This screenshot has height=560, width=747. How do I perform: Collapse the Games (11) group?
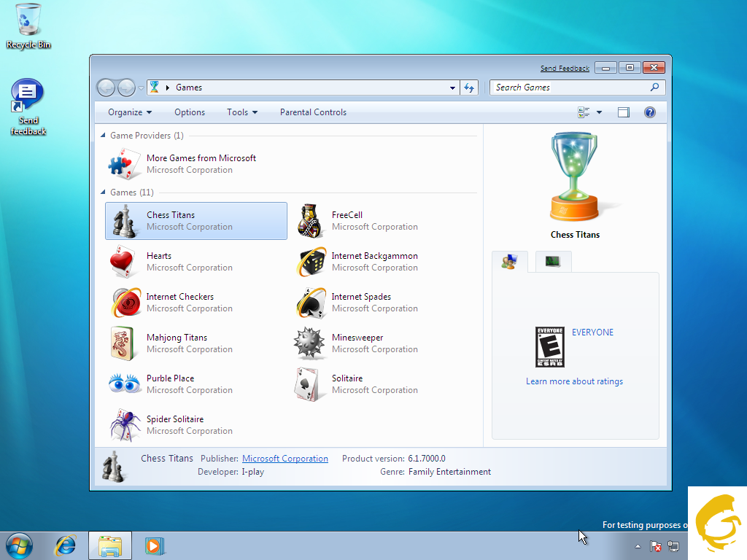[103, 192]
